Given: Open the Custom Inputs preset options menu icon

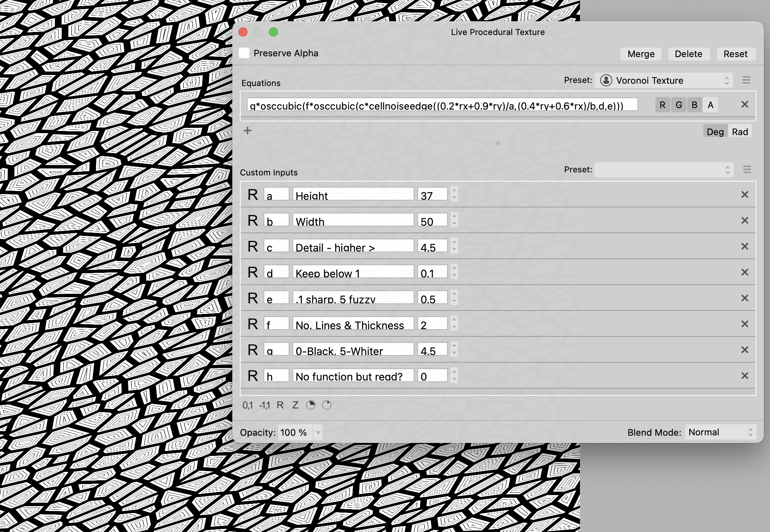Looking at the screenshot, I should [747, 170].
